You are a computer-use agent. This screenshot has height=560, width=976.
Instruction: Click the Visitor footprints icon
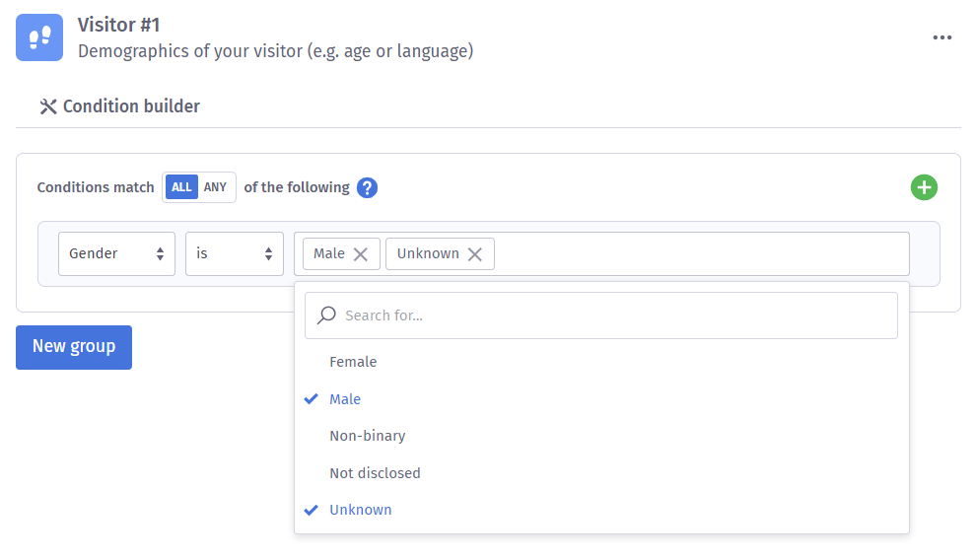(39, 38)
